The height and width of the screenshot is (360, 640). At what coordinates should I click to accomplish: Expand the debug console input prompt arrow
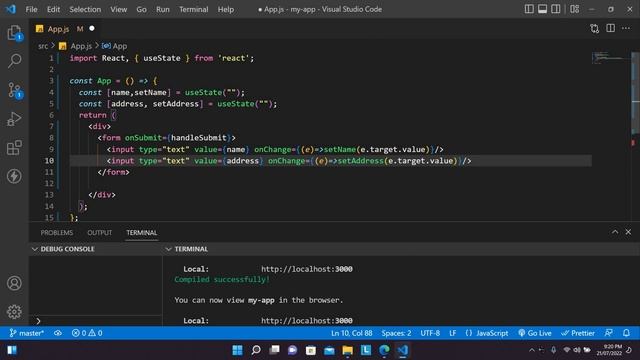coord(38,321)
